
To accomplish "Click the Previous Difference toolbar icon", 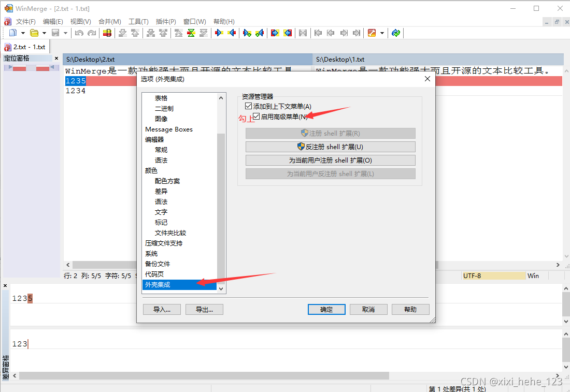I will pos(135,33).
